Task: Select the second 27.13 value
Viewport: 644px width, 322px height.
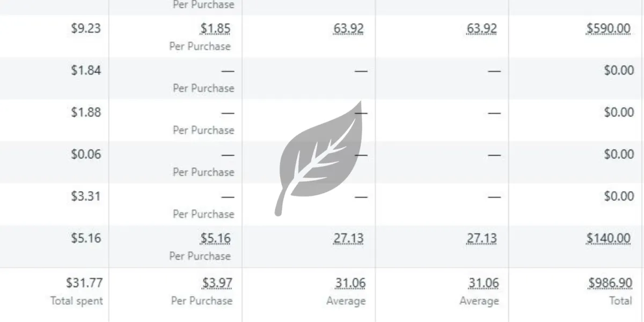Action: tap(481, 238)
